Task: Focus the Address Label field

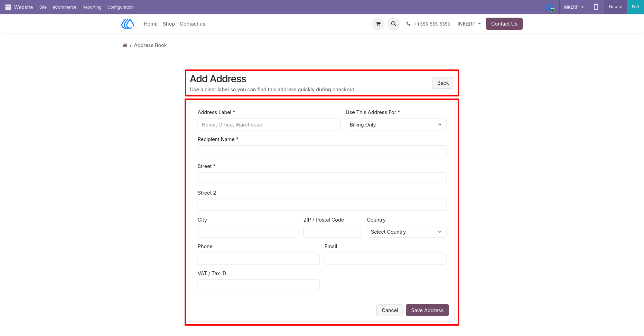Action: point(269,125)
